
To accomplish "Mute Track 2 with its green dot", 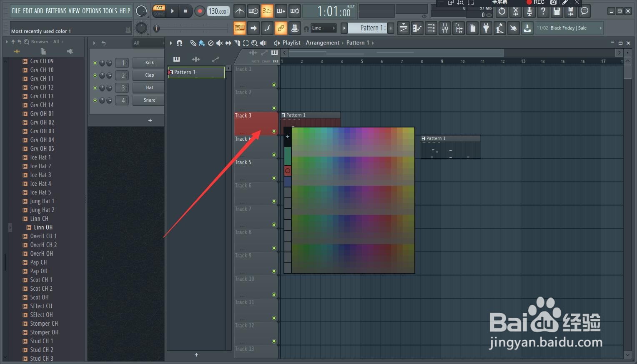I will coord(274,108).
